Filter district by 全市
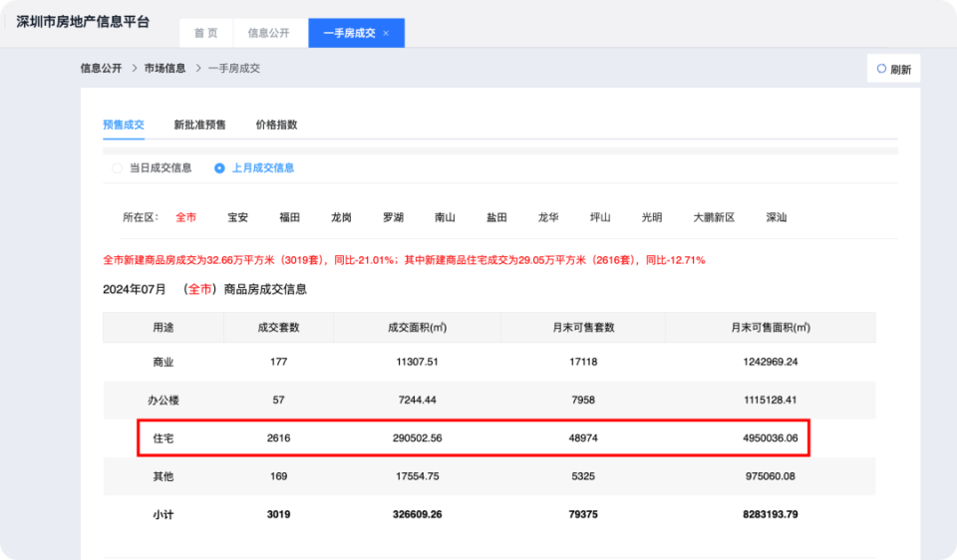 point(186,217)
